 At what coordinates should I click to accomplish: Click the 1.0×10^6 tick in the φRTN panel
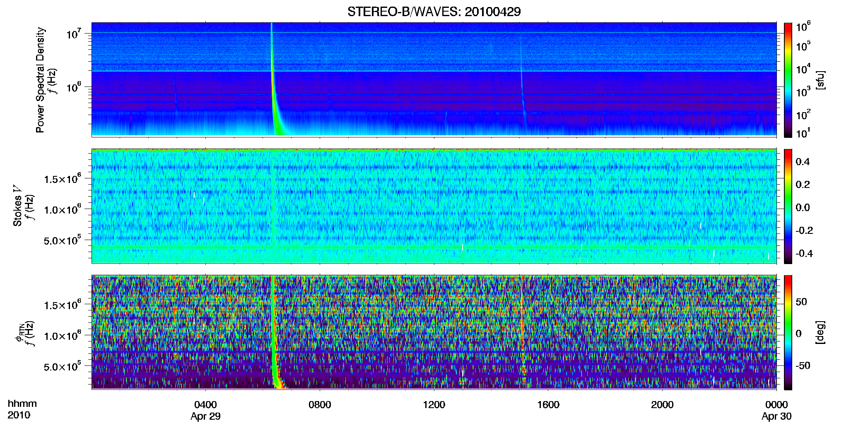(63, 336)
